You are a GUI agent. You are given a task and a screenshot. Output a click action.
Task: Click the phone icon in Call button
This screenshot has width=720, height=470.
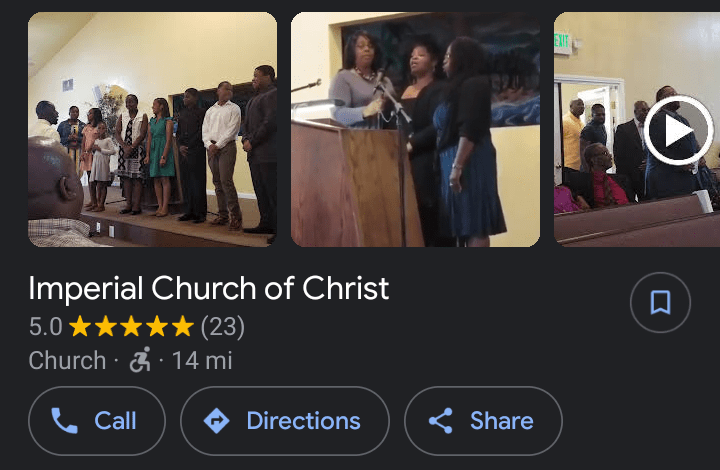[64, 421]
